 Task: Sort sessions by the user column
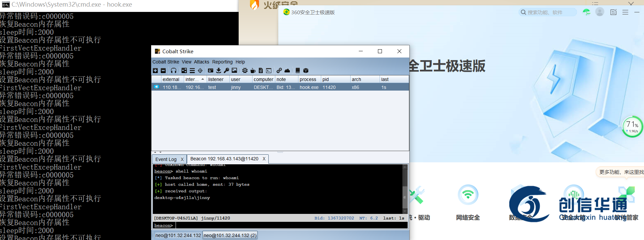coord(241,79)
